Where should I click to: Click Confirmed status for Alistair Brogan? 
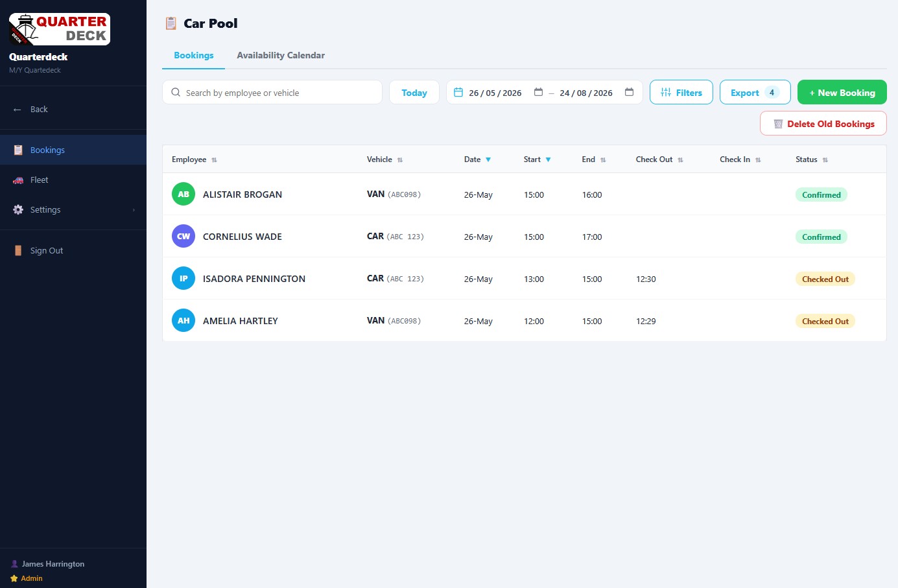(x=821, y=194)
